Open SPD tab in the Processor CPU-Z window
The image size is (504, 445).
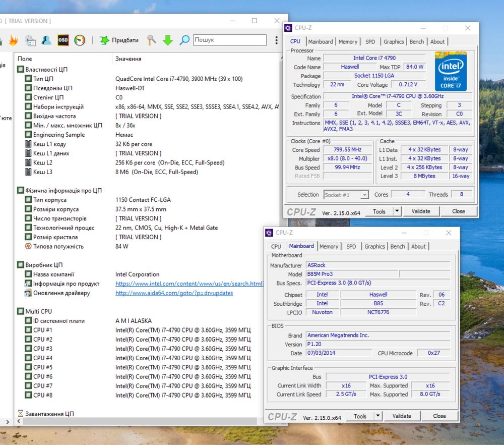370,42
